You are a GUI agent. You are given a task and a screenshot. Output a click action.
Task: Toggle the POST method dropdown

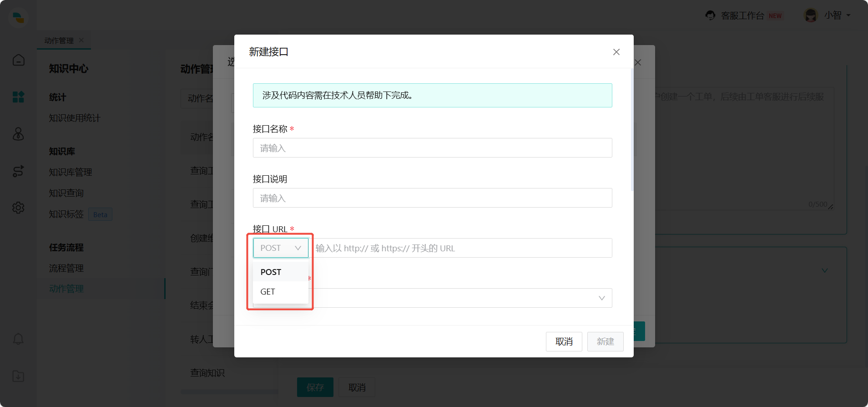coord(281,248)
